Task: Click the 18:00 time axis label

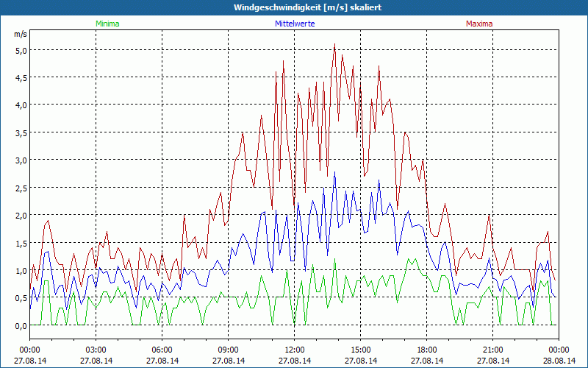Action: click(x=427, y=350)
